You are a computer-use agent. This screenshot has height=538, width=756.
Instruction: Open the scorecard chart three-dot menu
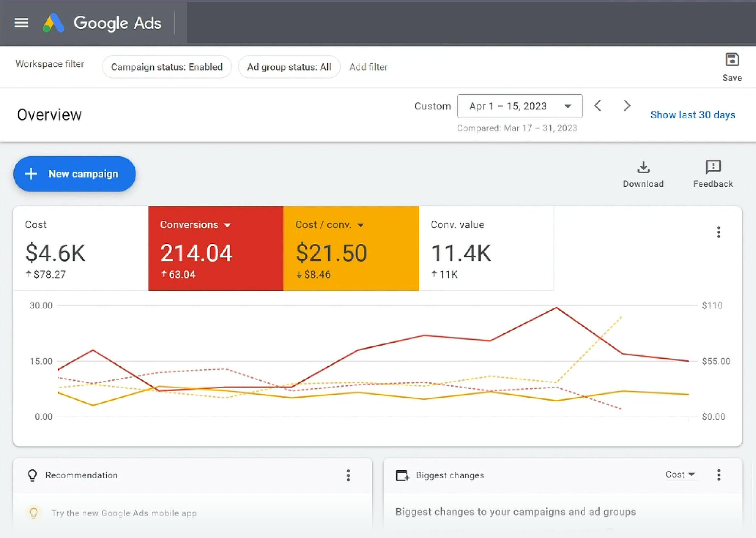point(718,232)
